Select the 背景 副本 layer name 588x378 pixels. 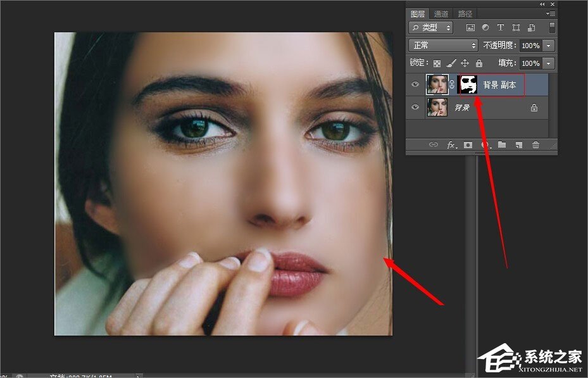[499, 85]
